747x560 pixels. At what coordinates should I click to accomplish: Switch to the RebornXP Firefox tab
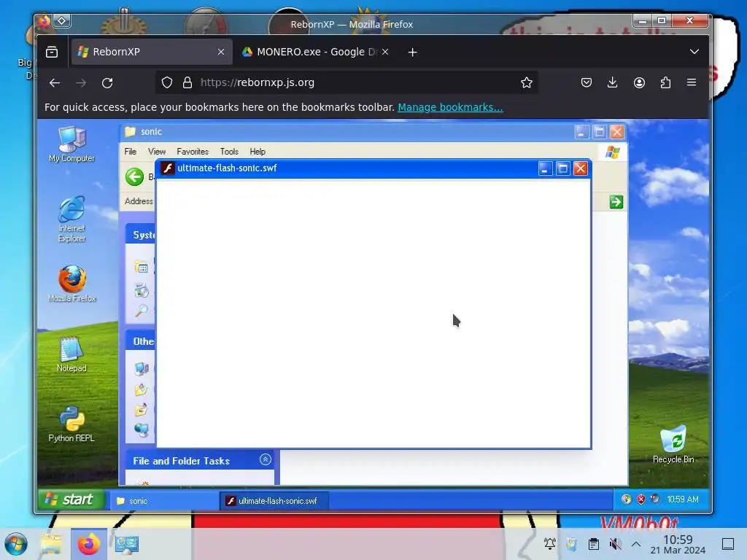[x=152, y=52]
